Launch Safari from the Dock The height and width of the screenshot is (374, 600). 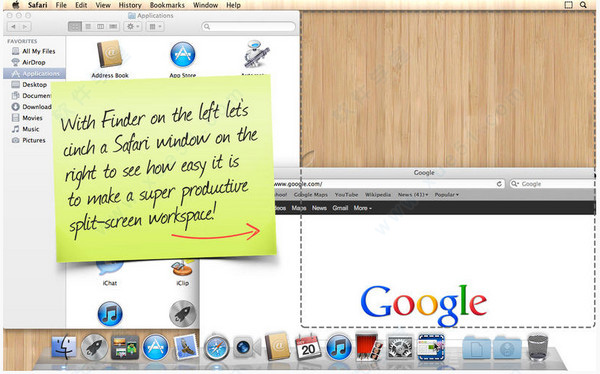[216, 348]
